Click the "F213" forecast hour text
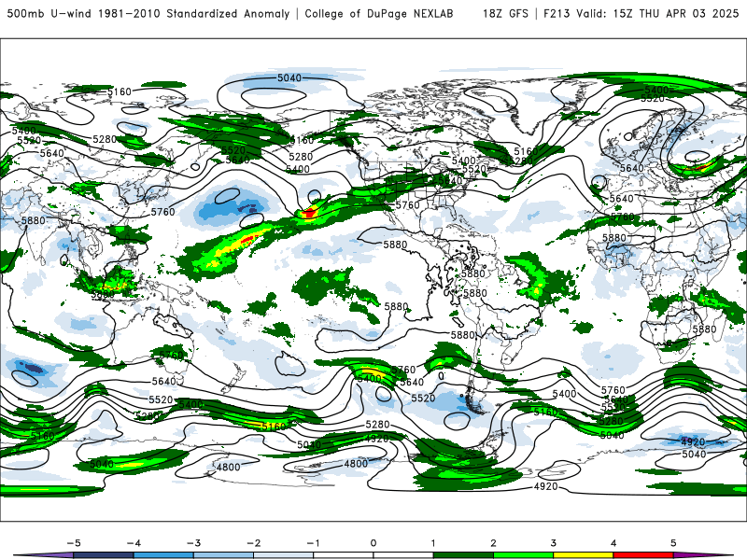The width and height of the screenshot is (747, 560). coord(557,13)
